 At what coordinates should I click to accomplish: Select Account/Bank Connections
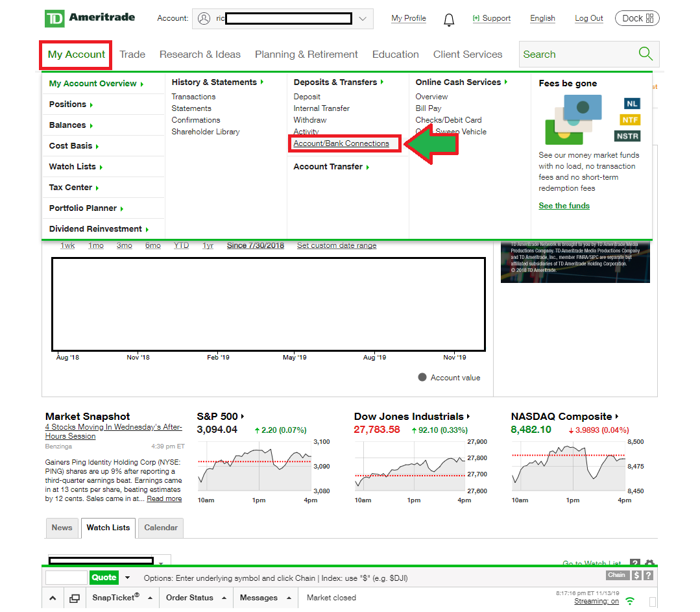pyautogui.click(x=341, y=143)
